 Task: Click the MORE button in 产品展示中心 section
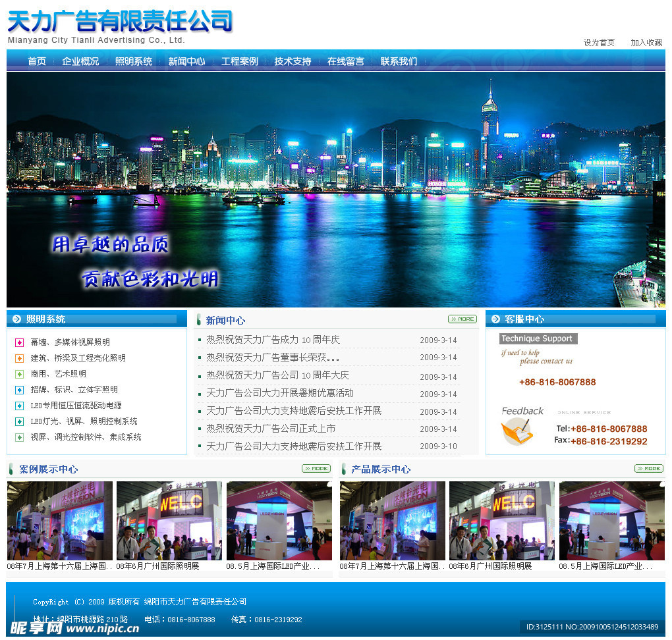coord(649,468)
